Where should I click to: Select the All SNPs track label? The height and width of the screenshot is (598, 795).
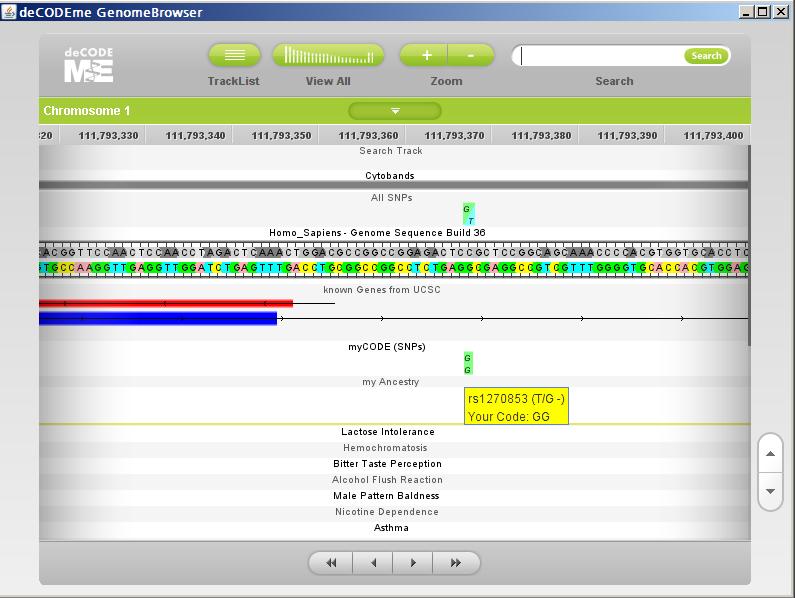pyautogui.click(x=391, y=197)
